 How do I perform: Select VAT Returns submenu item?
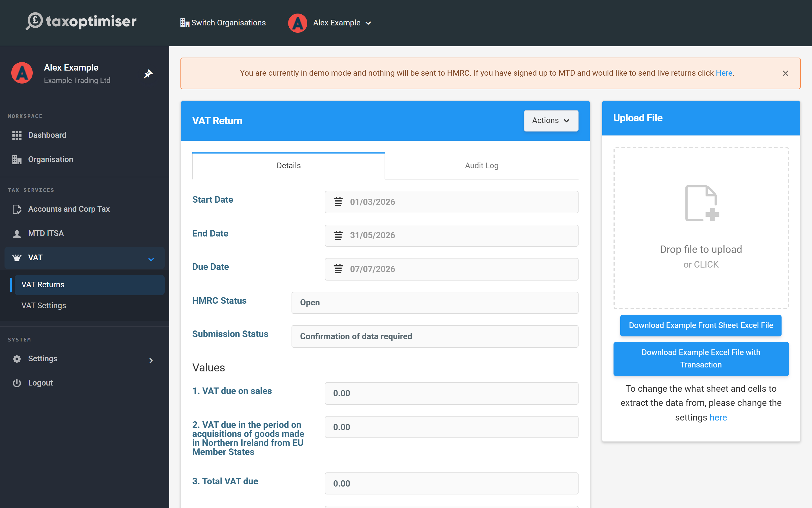tap(90, 285)
